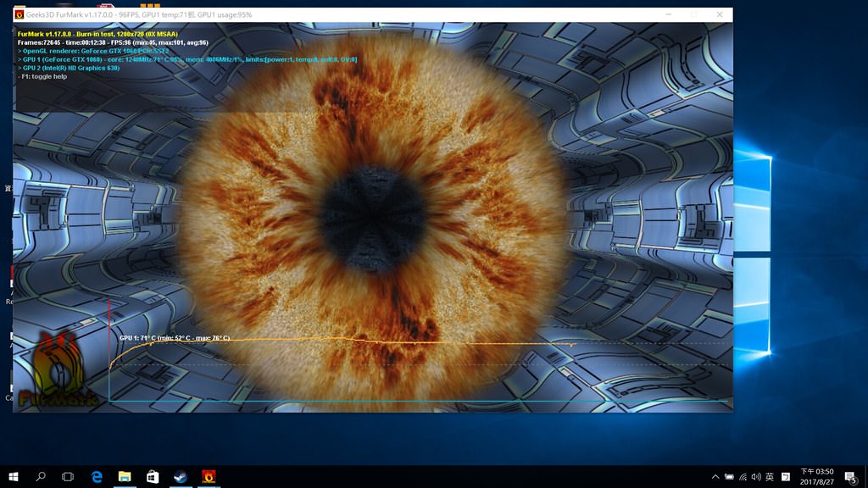Check the battery power tray icon
The width and height of the screenshot is (868, 488).
(729, 477)
